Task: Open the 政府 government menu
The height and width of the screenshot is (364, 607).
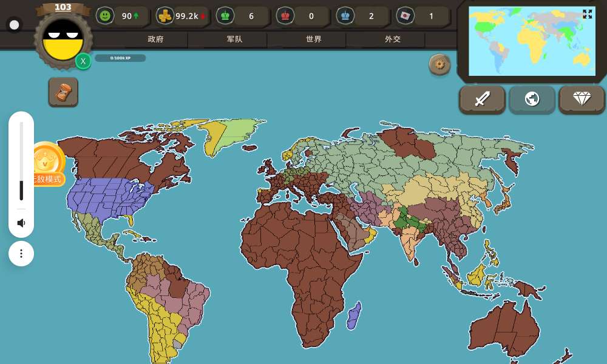Action: (155, 39)
